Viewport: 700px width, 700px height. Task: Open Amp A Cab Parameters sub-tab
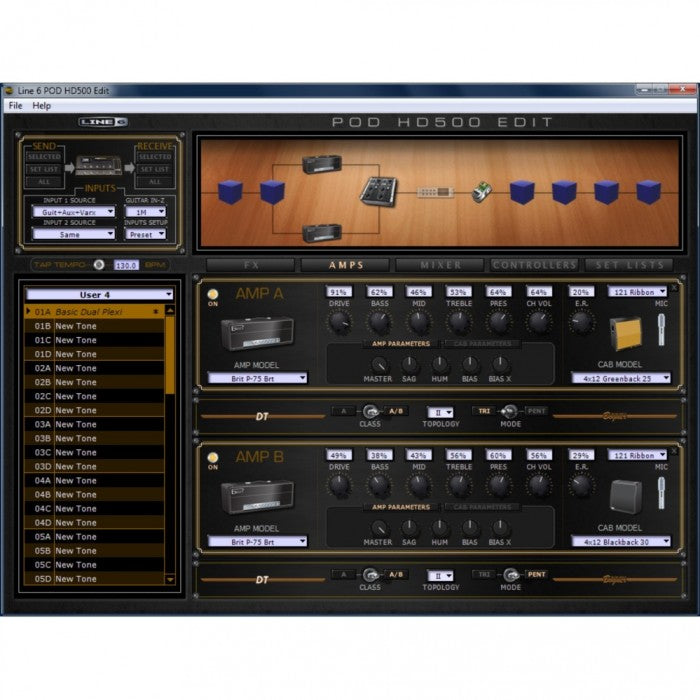point(483,344)
